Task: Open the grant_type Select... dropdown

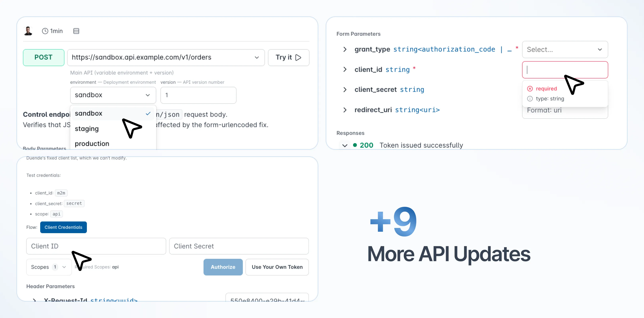Action: tap(565, 49)
